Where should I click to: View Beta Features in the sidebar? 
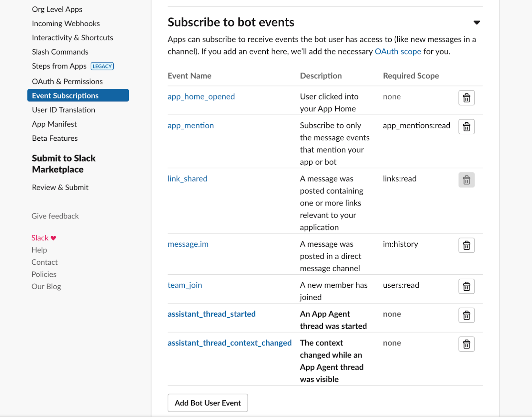coord(55,138)
